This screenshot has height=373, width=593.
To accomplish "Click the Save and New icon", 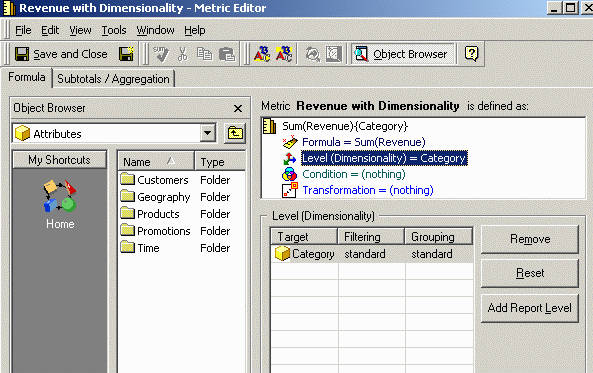I will coord(126,54).
